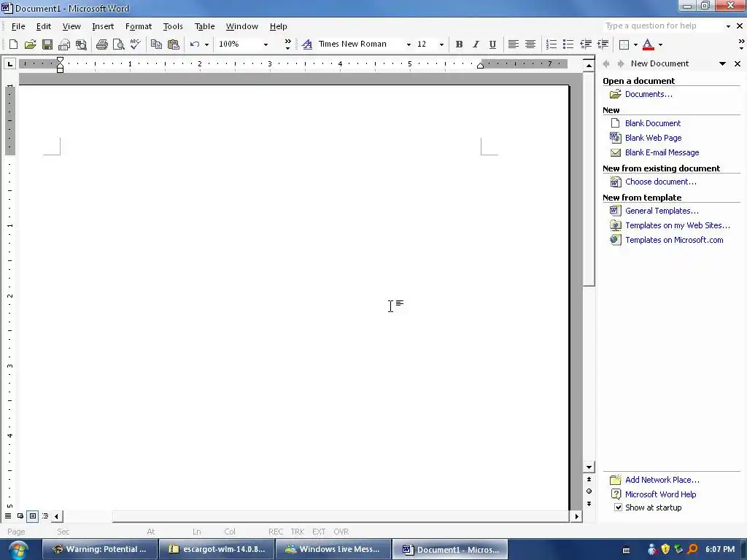
Task: Click the Paste clipboard icon
Action: pyautogui.click(x=174, y=44)
